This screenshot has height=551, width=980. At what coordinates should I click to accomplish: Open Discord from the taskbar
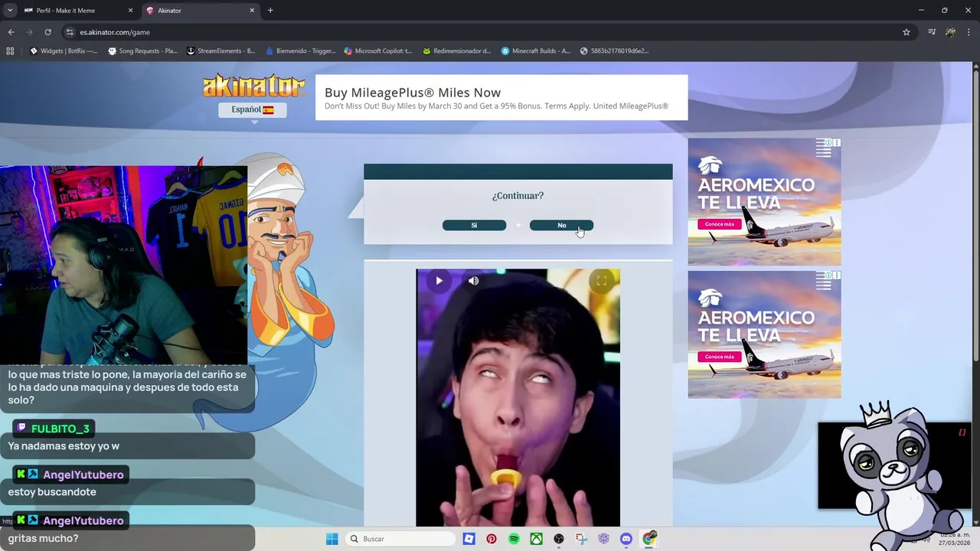tap(626, 539)
